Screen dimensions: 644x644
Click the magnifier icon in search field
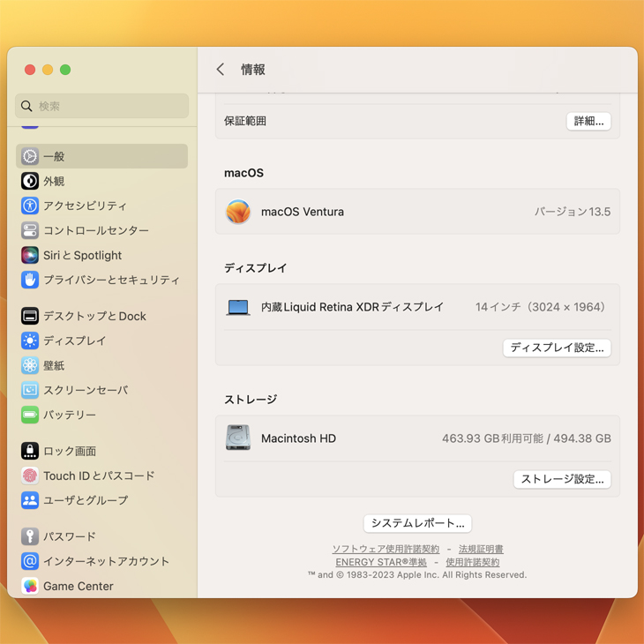coord(26,106)
